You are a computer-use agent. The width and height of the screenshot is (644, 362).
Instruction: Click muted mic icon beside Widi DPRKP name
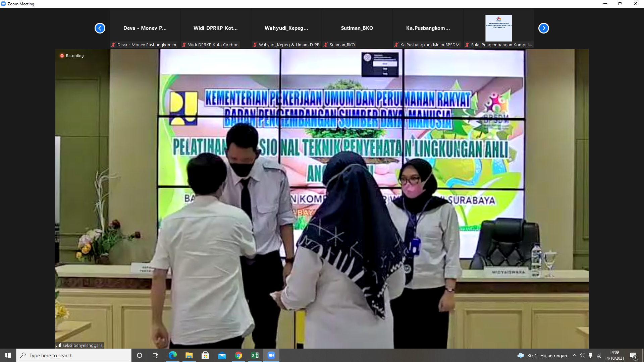click(x=184, y=45)
